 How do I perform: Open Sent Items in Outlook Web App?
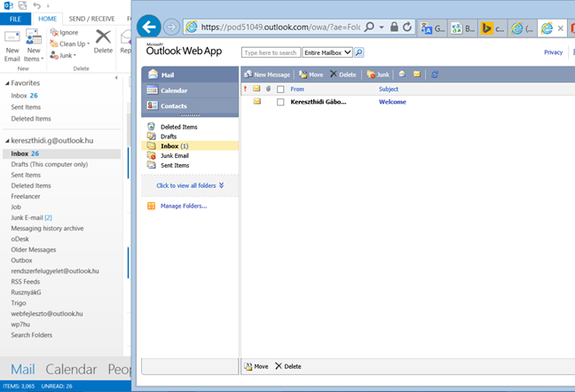point(175,166)
